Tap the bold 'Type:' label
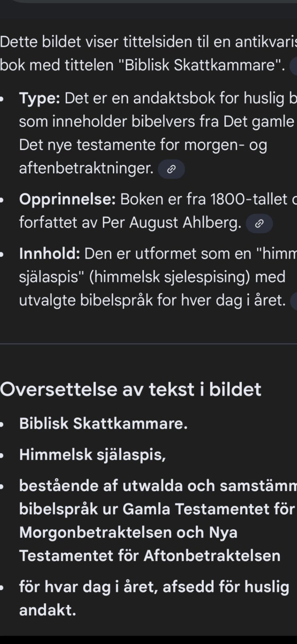297x644 pixels. [x=39, y=98]
